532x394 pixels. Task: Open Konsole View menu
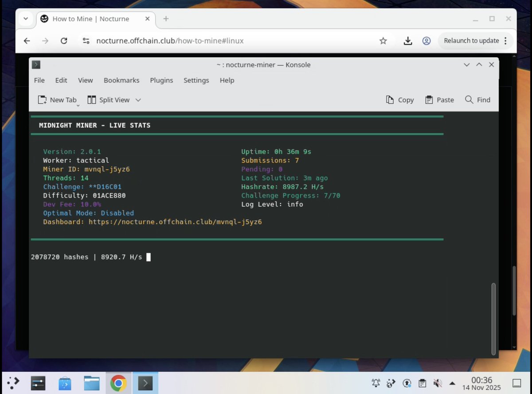click(86, 80)
